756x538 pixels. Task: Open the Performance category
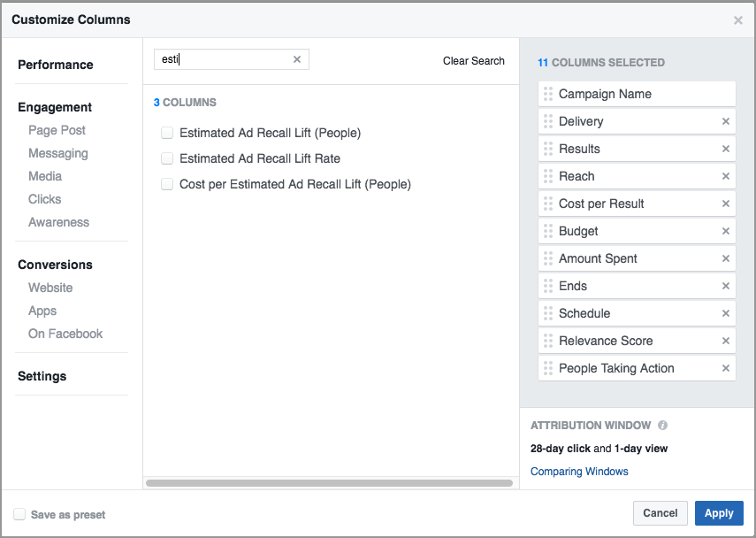coord(55,65)
